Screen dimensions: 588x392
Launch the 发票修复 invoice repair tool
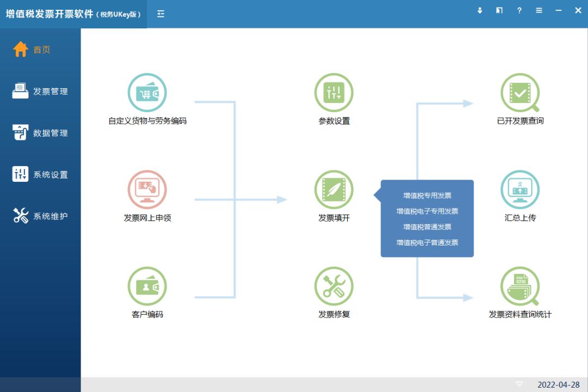(334, 286)
